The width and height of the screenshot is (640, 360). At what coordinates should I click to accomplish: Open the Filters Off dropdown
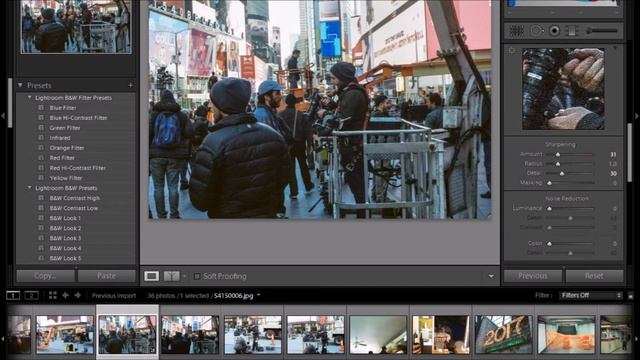pos(591,296)
